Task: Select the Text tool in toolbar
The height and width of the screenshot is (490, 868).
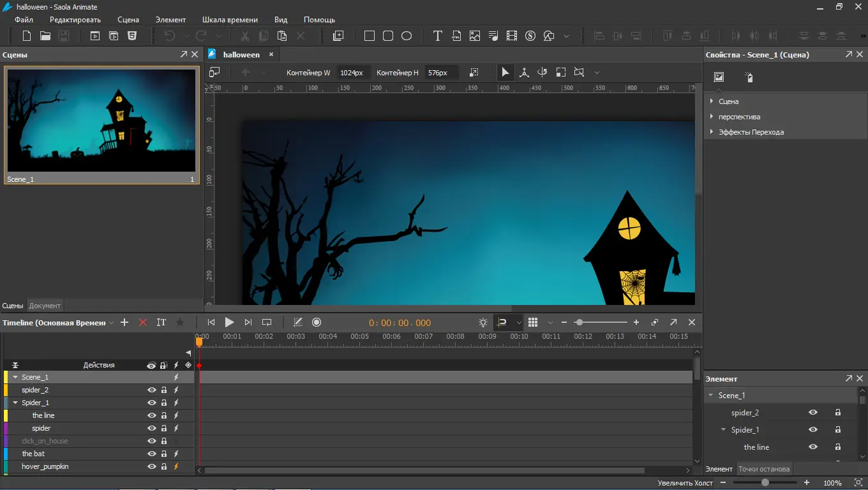Action: coord(437,36)
